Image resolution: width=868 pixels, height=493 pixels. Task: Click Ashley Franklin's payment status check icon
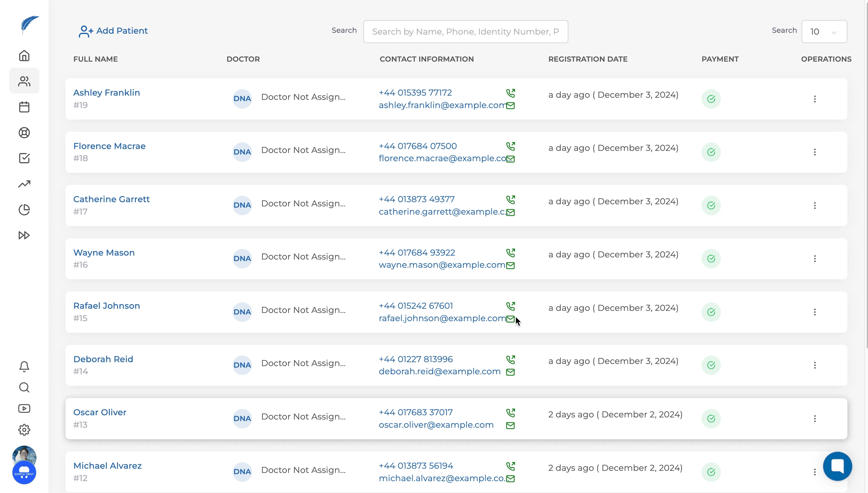tap(711, 99)
